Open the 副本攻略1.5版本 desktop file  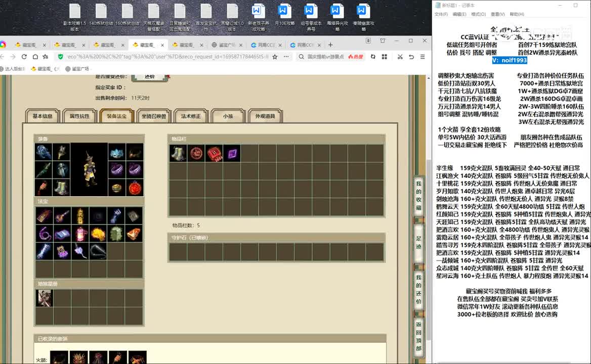click(74, 17)
